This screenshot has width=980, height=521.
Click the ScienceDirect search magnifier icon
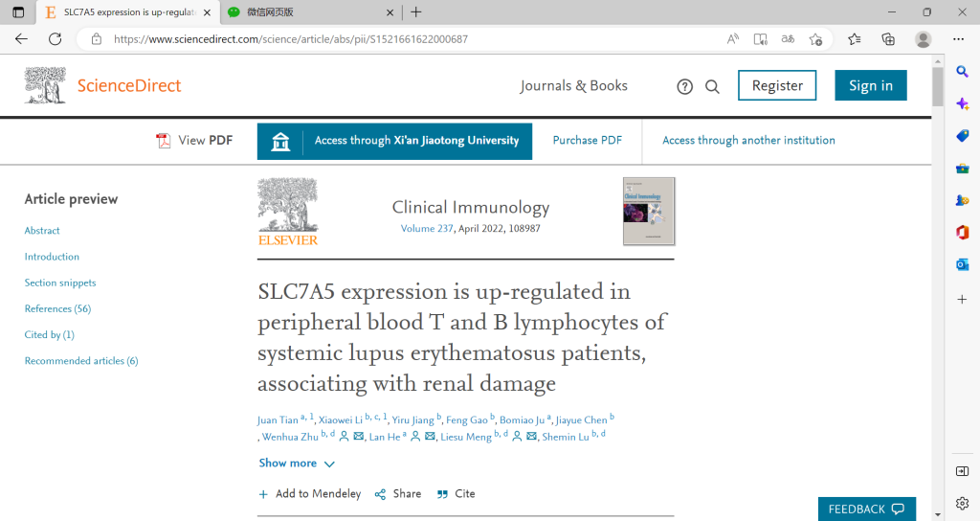[712, 87]
